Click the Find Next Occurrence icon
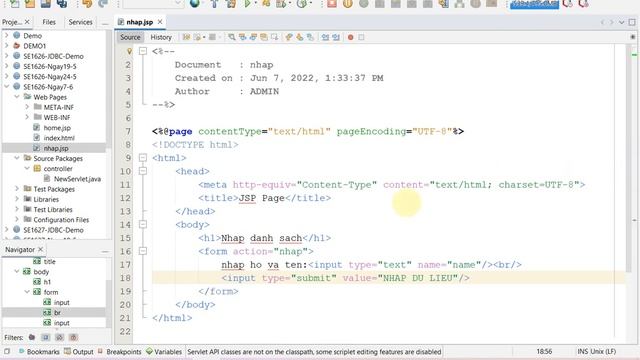640x360 pixels. (253, 37)
